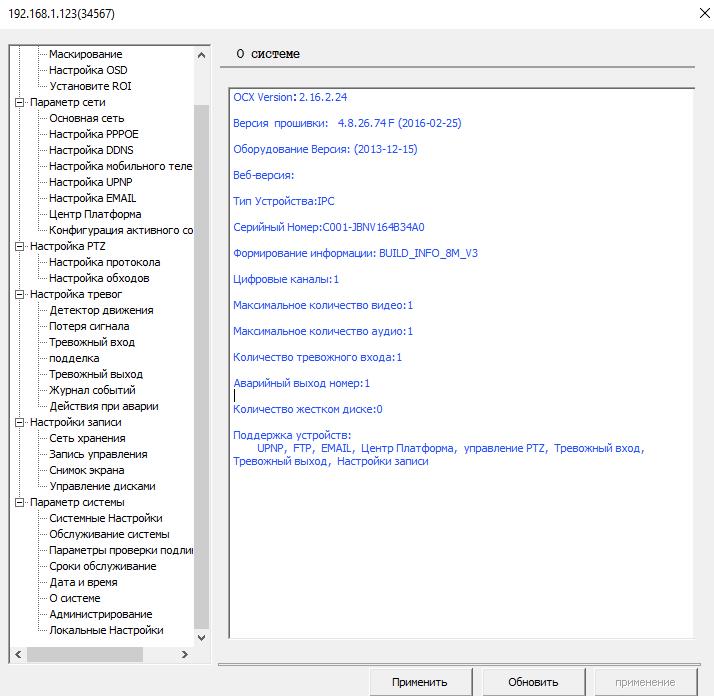Open Дата и время settings
Image resolution: width=714 pixels, height=696 pixels.
(83, 582)
